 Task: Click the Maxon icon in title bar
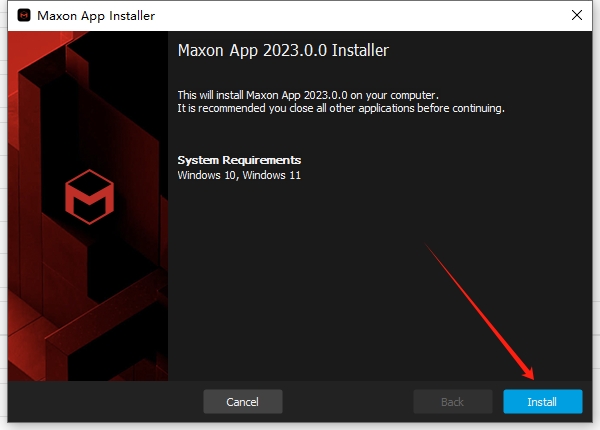pyautogui.click(x=24, y=16)
